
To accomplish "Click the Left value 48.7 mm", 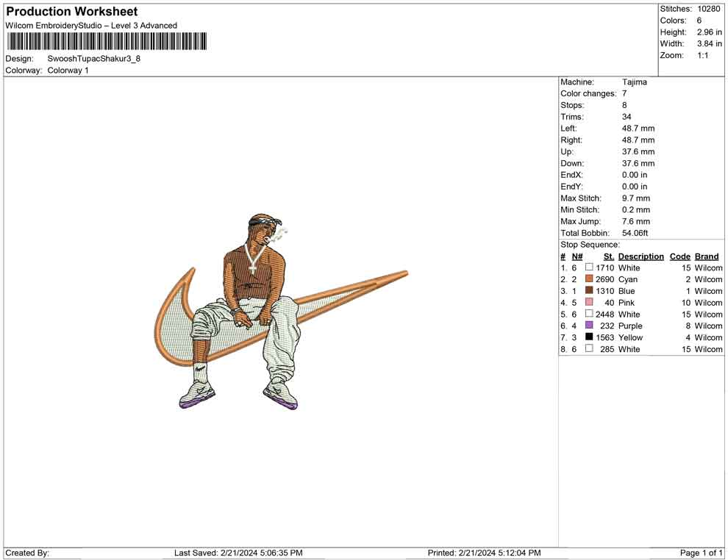I will click(638, 129).
